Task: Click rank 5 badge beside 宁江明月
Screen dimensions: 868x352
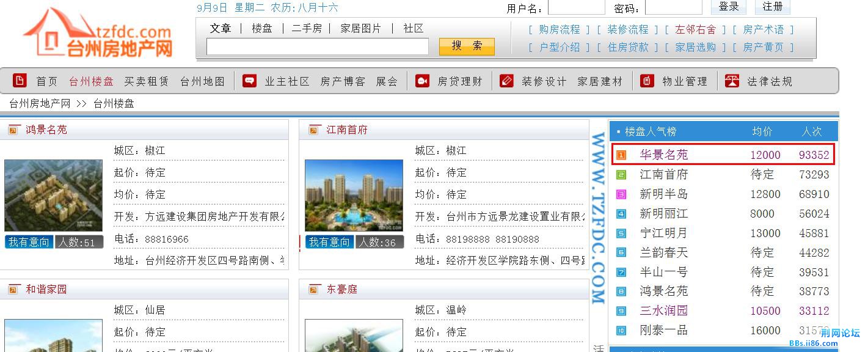Action: pyautogui.click(x=621, y=233)
